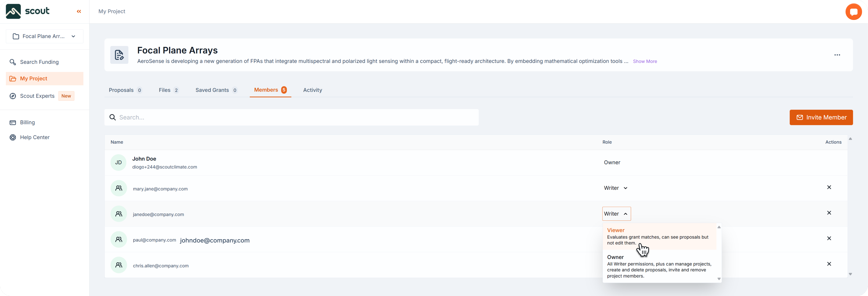
Task: Click the Invite Member button
Action: 821,117
